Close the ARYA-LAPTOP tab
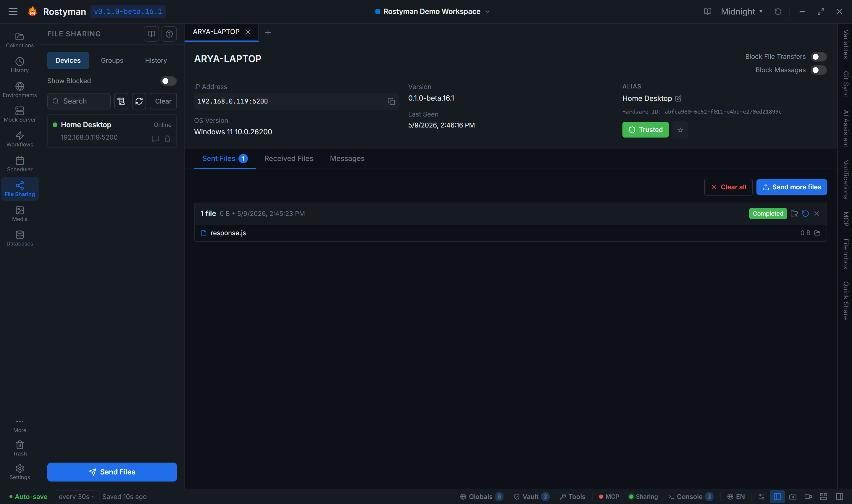Screen dimensions: 852x504 (x=248, y=32)
